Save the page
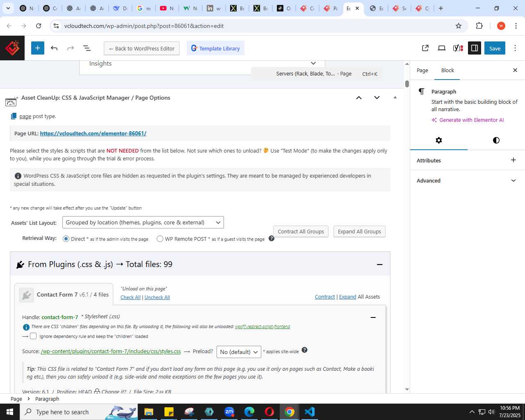Screen dimensions: 525x420 (x=495, y=48)
